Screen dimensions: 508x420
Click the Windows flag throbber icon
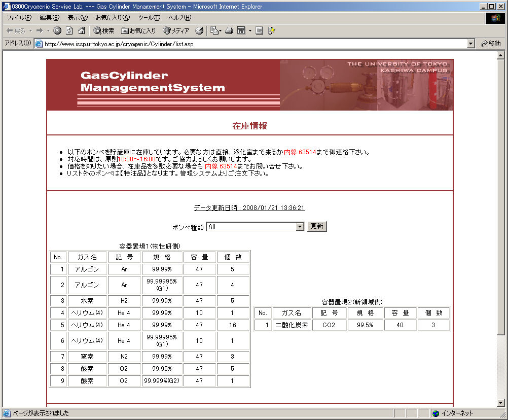495,18
